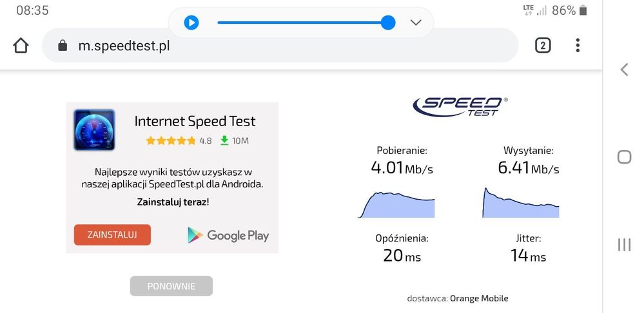
Task: Tap the padlock site security icon
Action: tap(63, 46)
